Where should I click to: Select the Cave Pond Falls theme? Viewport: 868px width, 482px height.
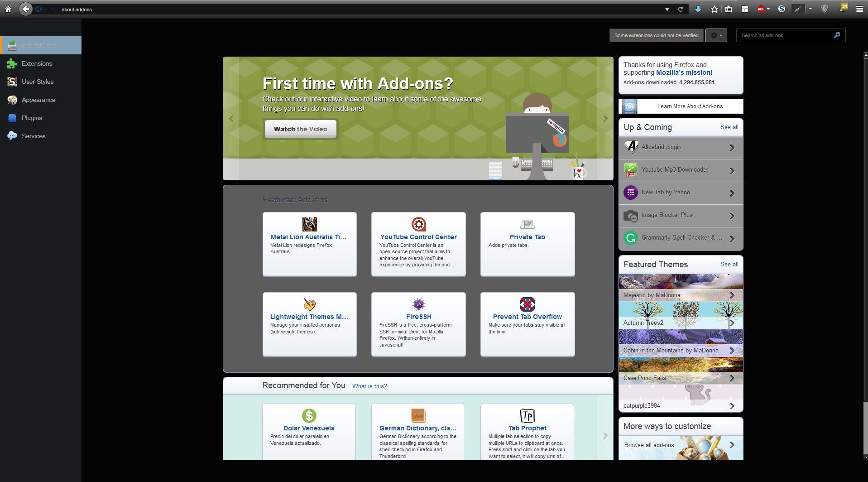(x=681, y=371)
